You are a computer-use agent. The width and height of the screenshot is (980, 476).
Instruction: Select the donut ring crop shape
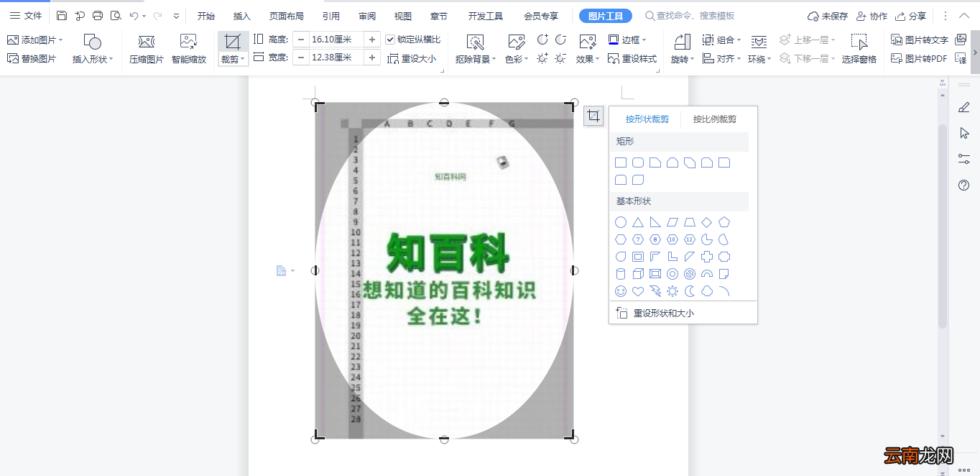click(672, 274)
